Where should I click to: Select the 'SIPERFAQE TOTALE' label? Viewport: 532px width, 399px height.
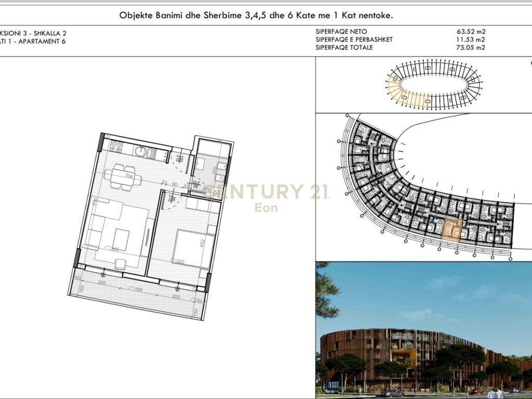tap(344, 47)
